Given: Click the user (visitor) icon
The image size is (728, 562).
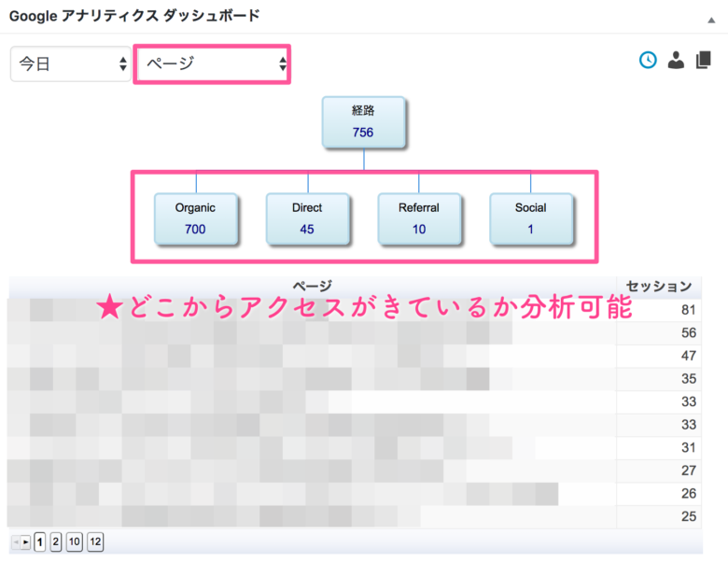Looking at the screenshot, I should 676,60.
